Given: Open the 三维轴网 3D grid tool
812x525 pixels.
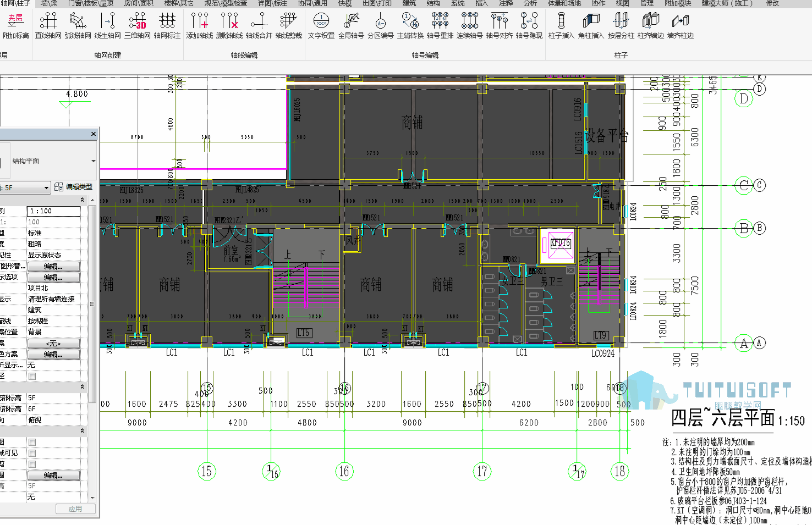Looking at the screenshot, I should point(137,25).
